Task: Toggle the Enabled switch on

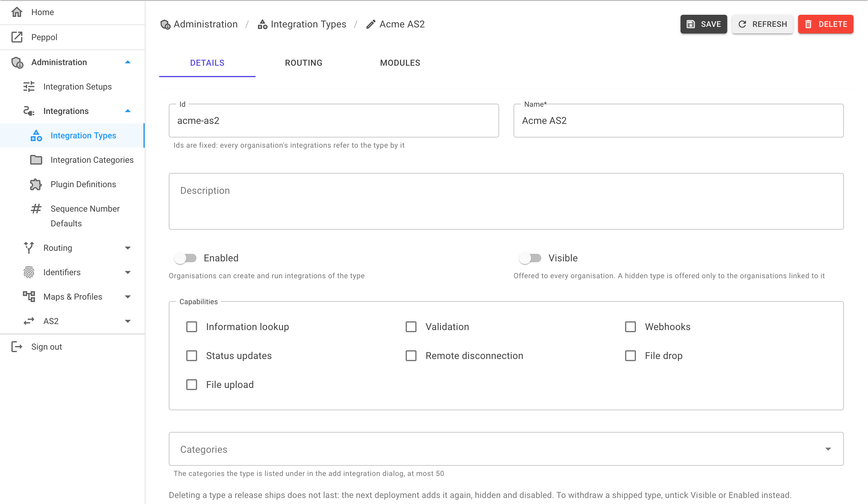Action: (185, 258)
